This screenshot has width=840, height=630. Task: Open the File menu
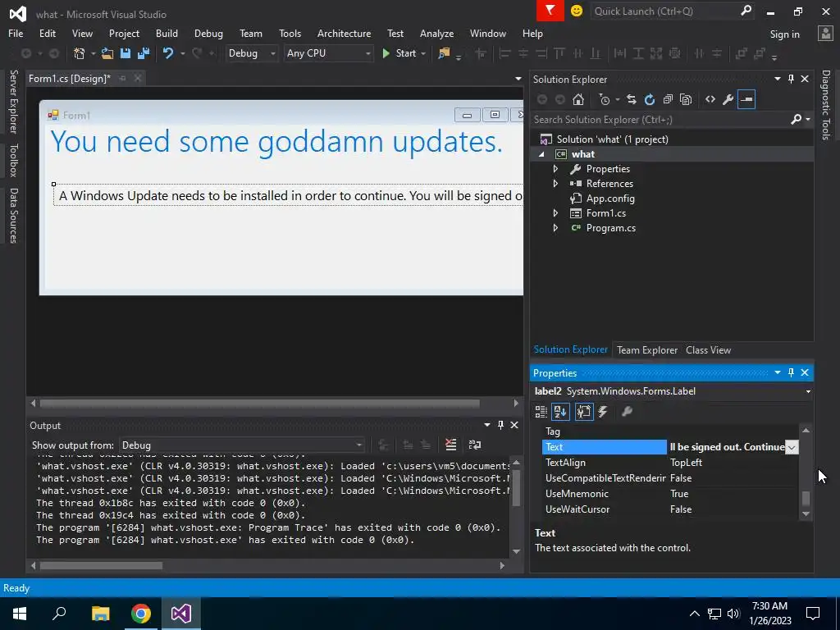[16, 33]
